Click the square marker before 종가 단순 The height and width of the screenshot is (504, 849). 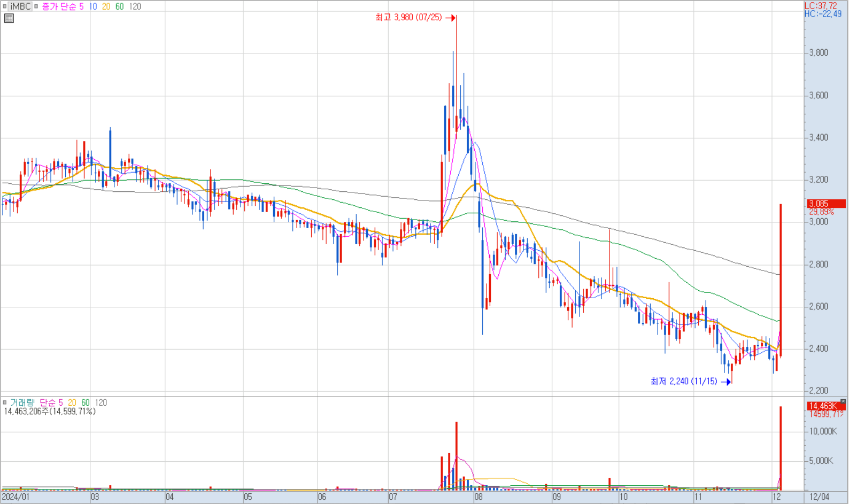tap(36, 6)
